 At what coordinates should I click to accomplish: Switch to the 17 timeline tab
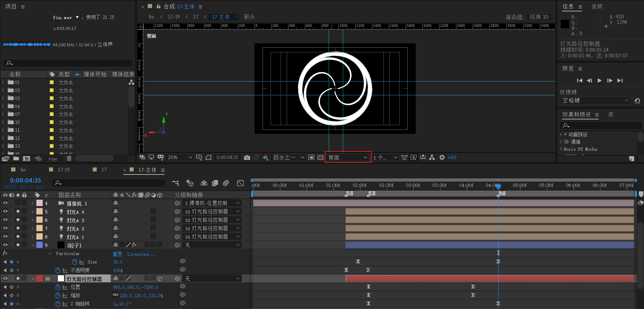coord(104,170)
